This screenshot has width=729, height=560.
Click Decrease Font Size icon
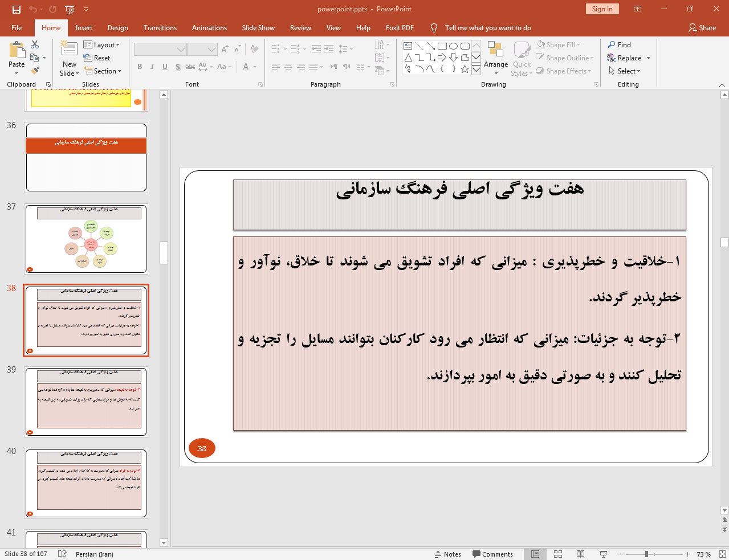[238, 50]
